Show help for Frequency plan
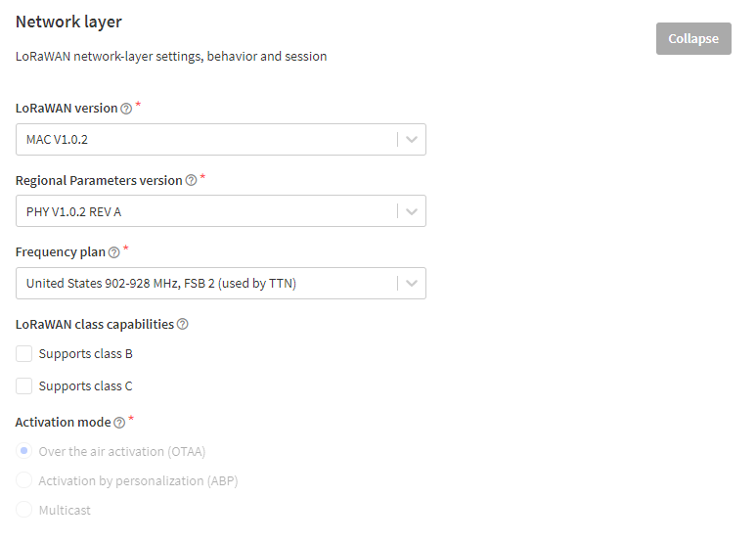This screenshot has height=543, width=756. [113, 252]
